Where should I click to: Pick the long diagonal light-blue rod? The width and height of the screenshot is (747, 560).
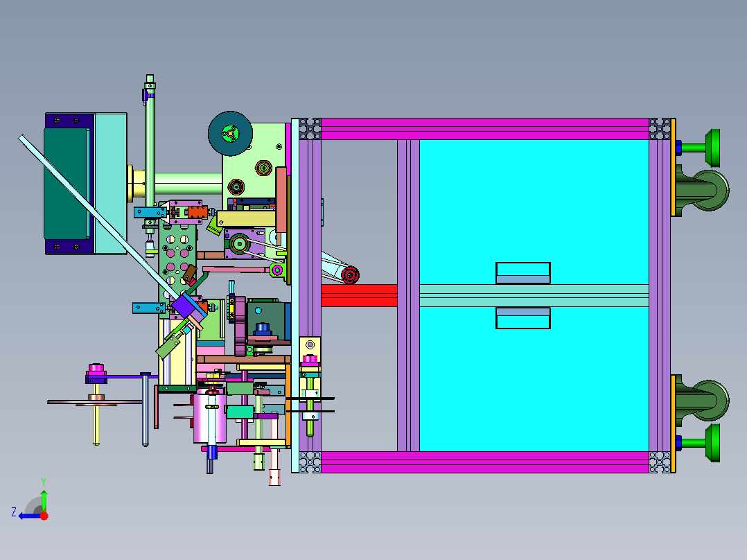(x=98, y=218)
